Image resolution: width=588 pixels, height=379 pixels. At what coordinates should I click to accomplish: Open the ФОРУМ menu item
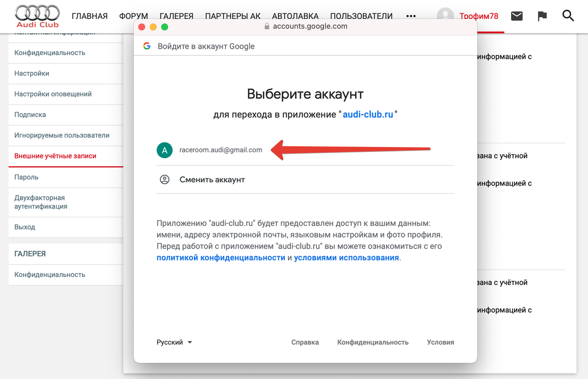pos(134,16)
